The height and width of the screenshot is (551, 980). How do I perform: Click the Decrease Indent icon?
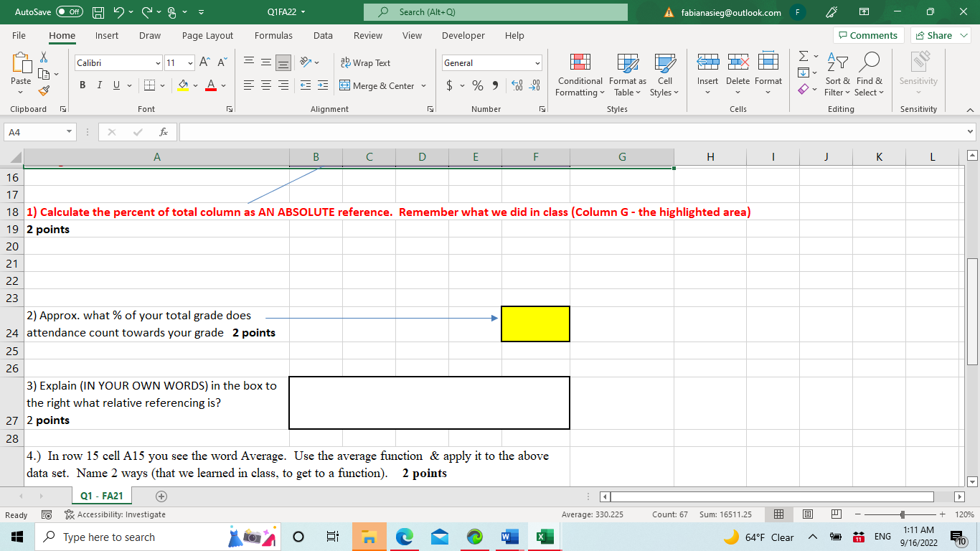click(x=304, y=85)
